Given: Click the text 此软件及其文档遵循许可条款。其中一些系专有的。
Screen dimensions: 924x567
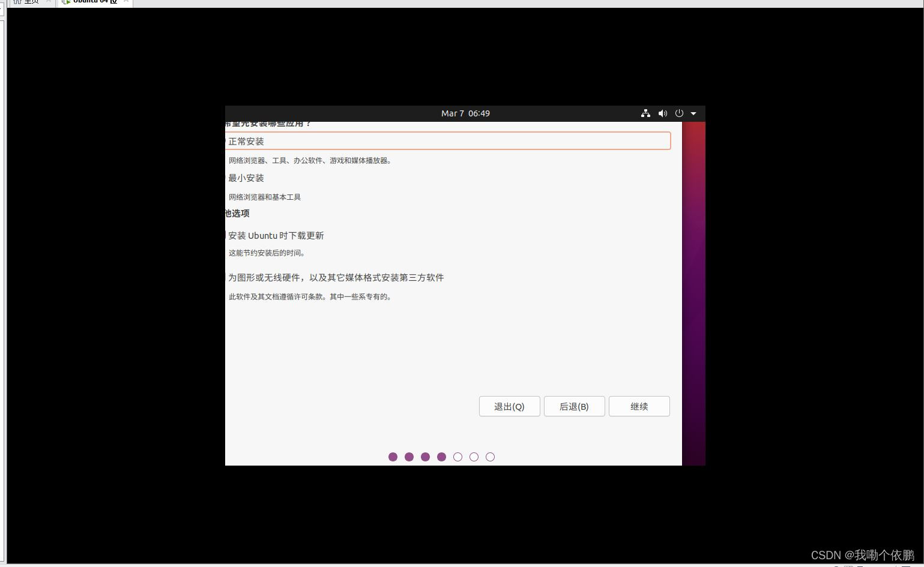Looking at the screenshot, I should [x=311, y=297].
